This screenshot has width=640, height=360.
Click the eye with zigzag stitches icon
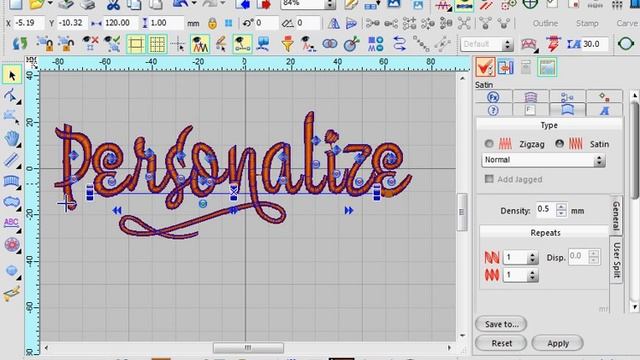point(200,44)
